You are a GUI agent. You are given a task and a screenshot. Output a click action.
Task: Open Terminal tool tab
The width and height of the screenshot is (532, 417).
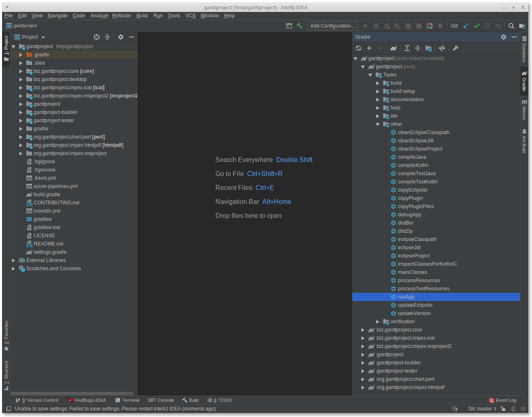[x=127, y=400]
